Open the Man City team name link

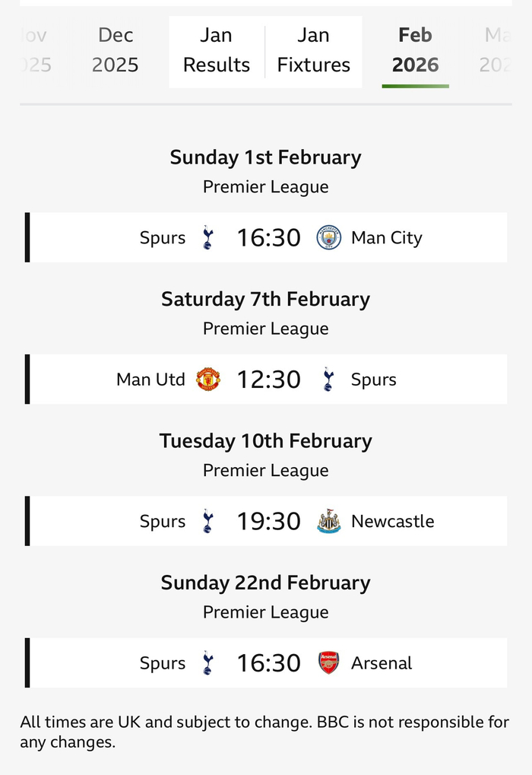click(386, 238)
